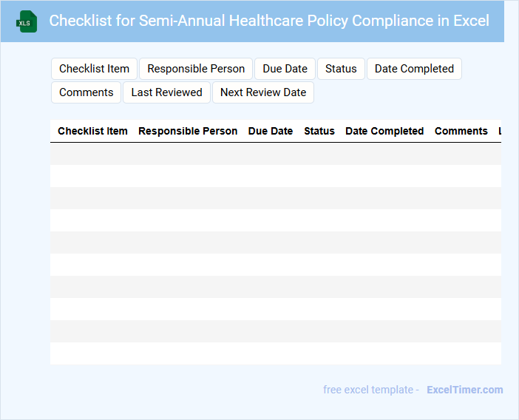Screen dimensions: 519x420
Task: Click the Due Date column header
Action: tap(271, 131)
